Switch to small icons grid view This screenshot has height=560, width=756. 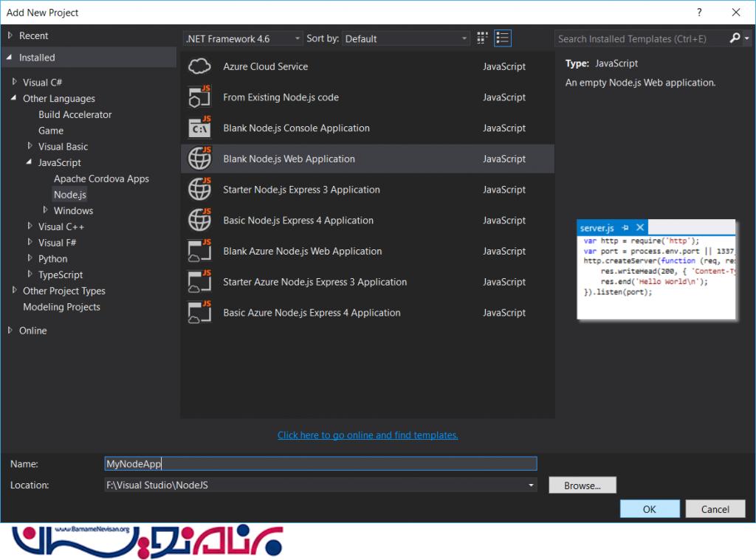(482, 38)
